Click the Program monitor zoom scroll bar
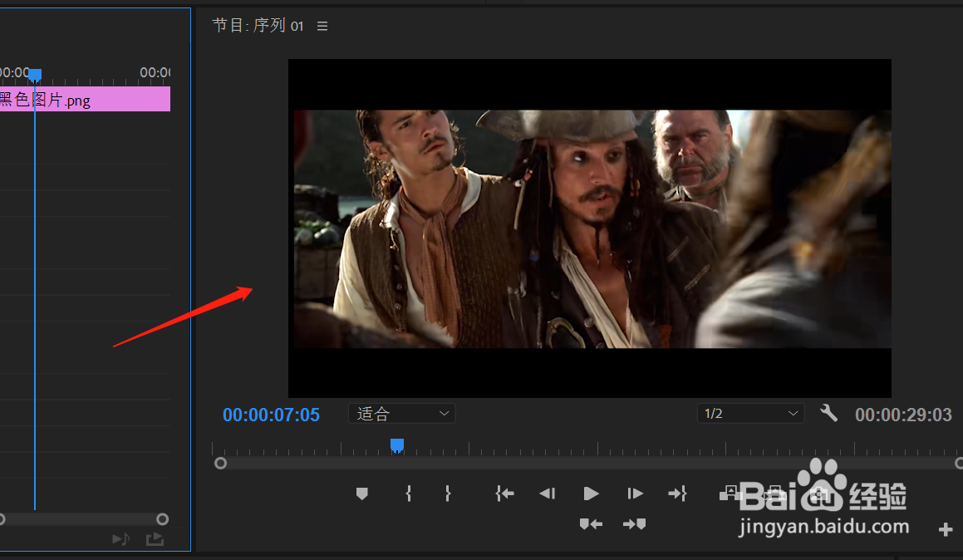This screenshot has width=963, height=560. (590, 464)
